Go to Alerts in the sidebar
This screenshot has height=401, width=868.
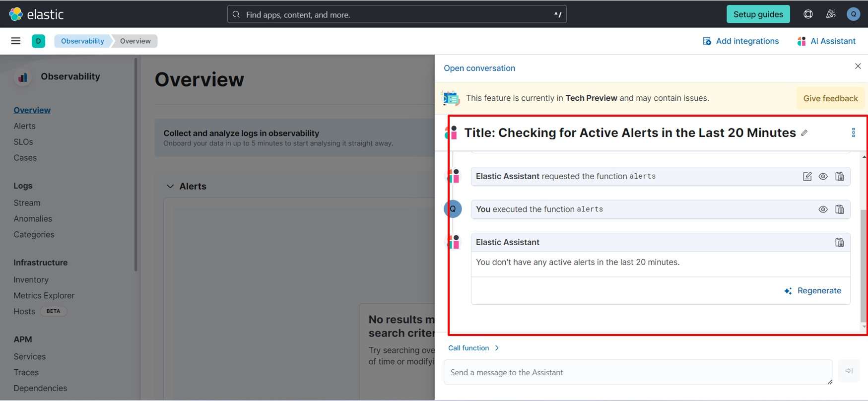coord(25,126)
